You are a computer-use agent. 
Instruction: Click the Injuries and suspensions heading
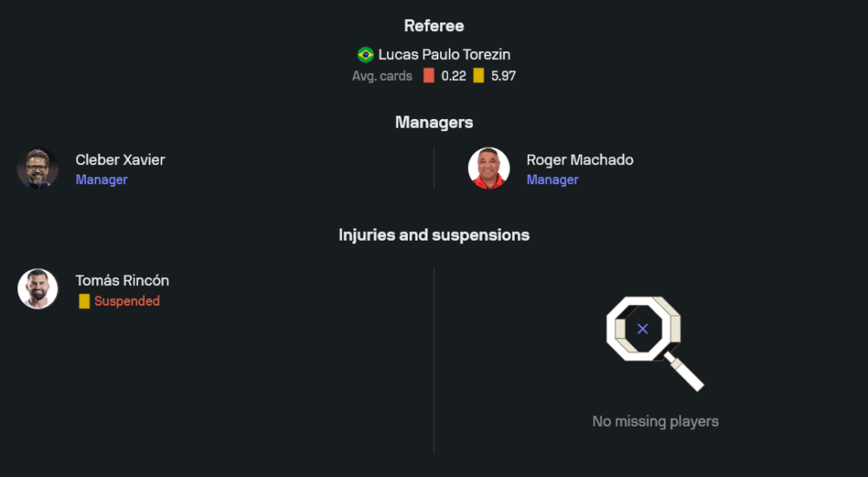[434, 235]
